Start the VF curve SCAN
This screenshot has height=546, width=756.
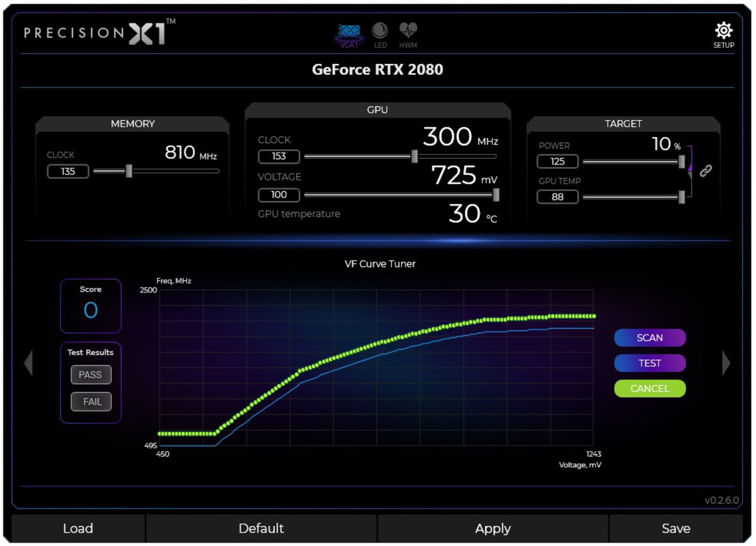point(649,338)
